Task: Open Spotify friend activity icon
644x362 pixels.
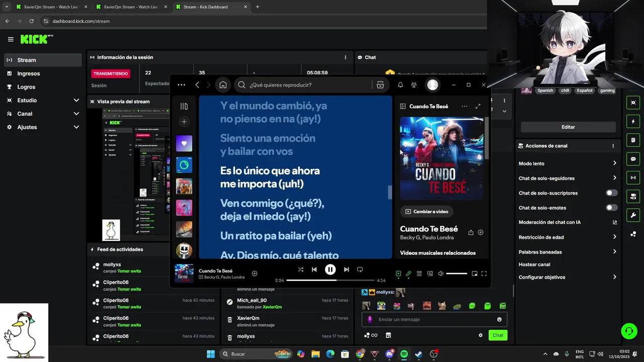Action: click(414, 85)
